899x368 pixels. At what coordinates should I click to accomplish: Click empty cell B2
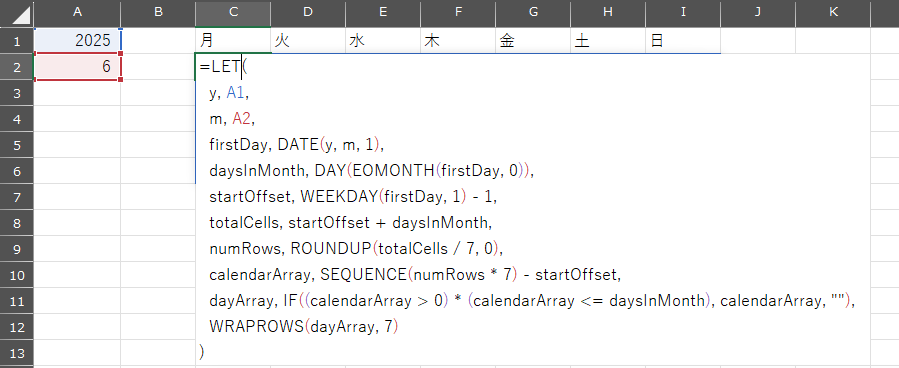pos(158,67)
